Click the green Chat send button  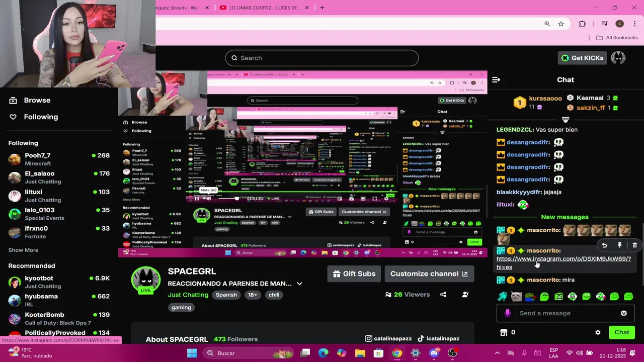[622, 332]
